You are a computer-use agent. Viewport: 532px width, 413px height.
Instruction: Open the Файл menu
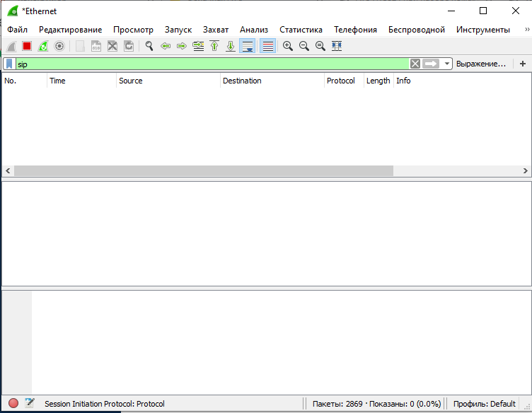(x=17, y=30)
